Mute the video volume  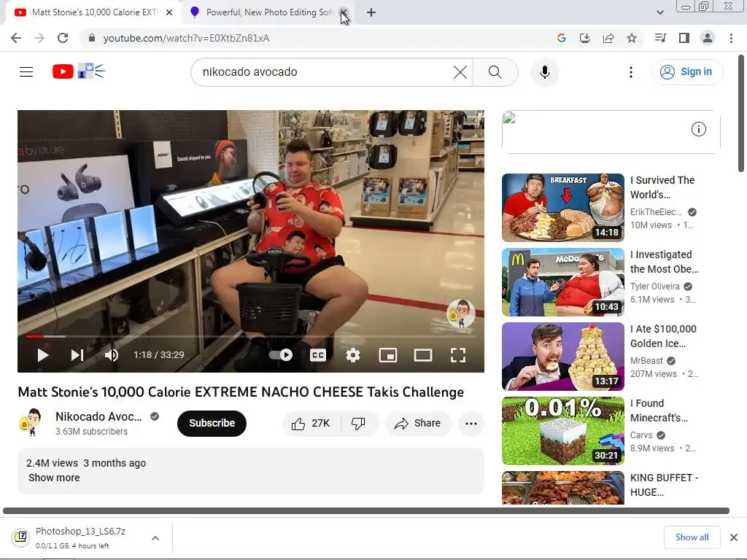[x=112, y=355]
